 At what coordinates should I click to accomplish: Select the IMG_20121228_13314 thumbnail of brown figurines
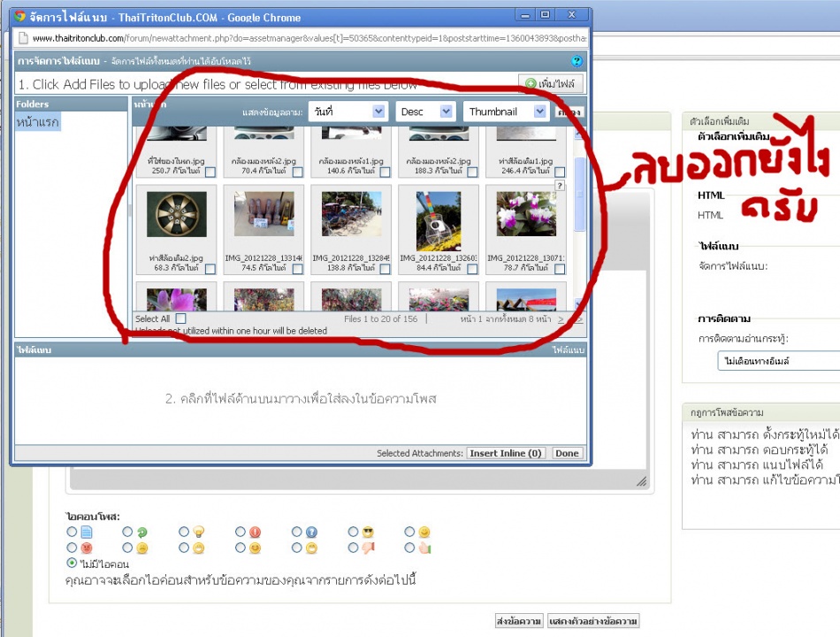point(264,214)
